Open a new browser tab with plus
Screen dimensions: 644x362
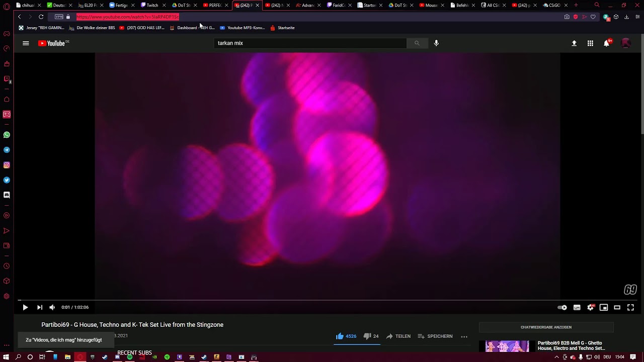pyautogui.click(x=576, y=5)
